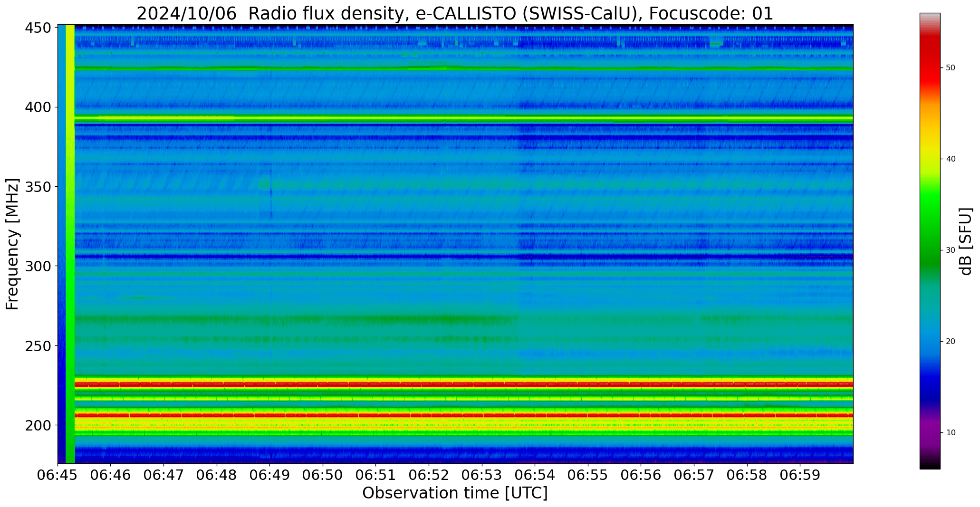Image resolution: width=980 pixels, height=507 pixels.
Task: Click the 06:54 time tick label
Action: [535, 475]
